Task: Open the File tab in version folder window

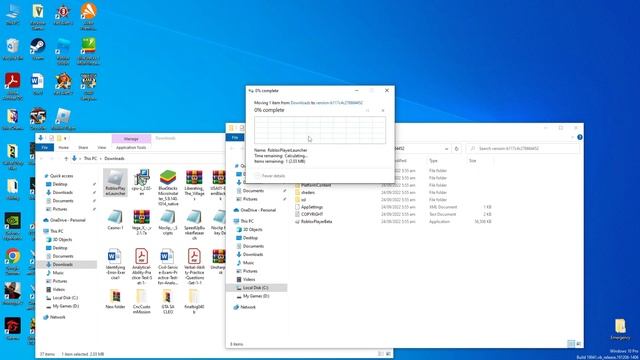Action: point(235,138)
